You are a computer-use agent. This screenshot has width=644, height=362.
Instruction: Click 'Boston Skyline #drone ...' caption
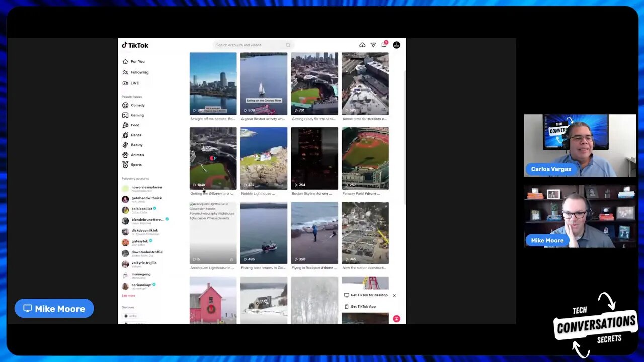(x=311, y=194)
